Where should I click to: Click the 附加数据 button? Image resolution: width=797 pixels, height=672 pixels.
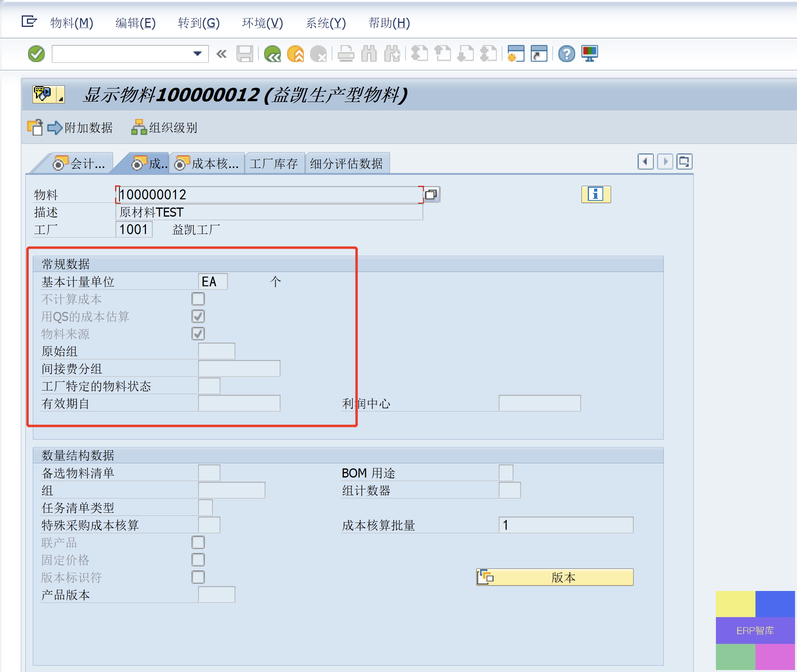tap(80, 128)
